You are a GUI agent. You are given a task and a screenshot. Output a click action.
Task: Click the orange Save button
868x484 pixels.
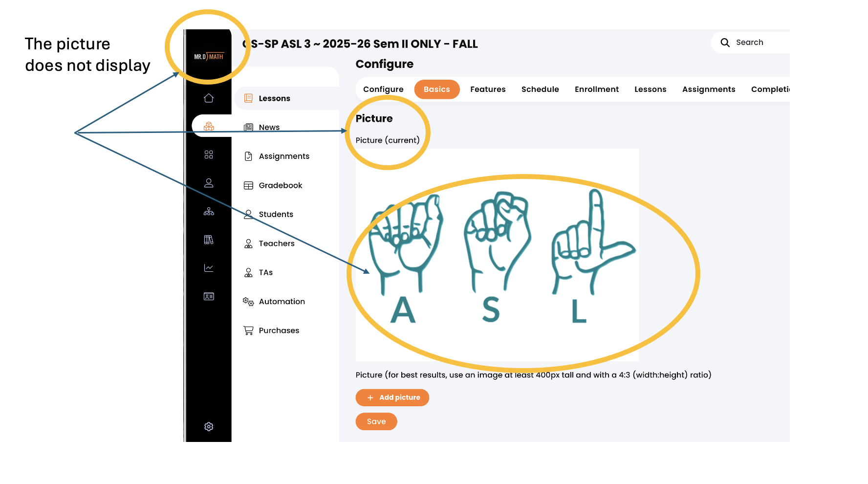[376, 421]
